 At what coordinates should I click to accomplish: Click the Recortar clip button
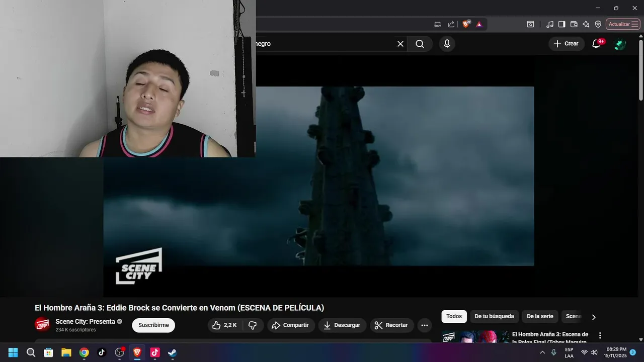click(391, 325)
